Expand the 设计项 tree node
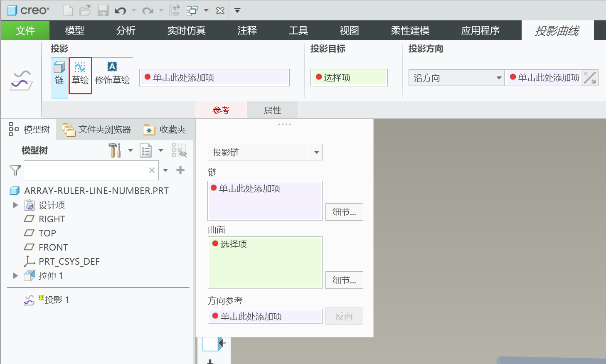 [15, 205]
